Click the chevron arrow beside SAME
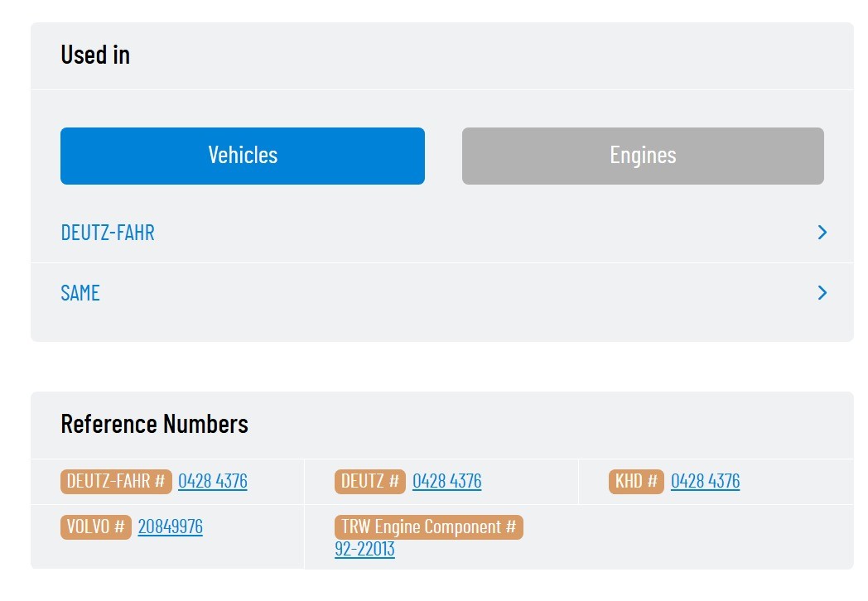 [822, 293]
